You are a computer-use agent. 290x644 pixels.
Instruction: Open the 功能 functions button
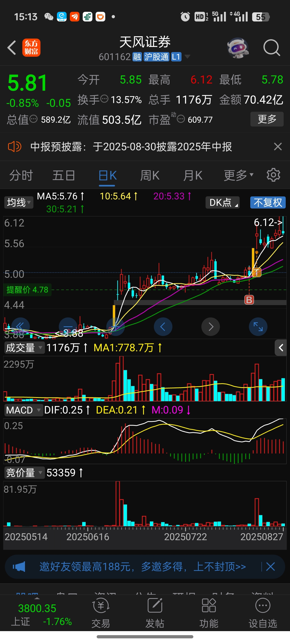(209, 613)
